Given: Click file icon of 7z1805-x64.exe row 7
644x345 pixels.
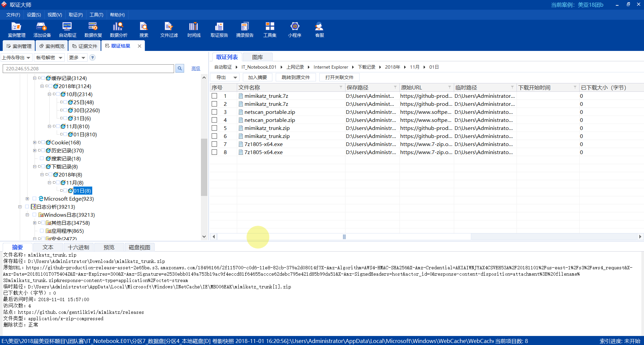Looking at the screenshot, I should (x=241, y=144).
